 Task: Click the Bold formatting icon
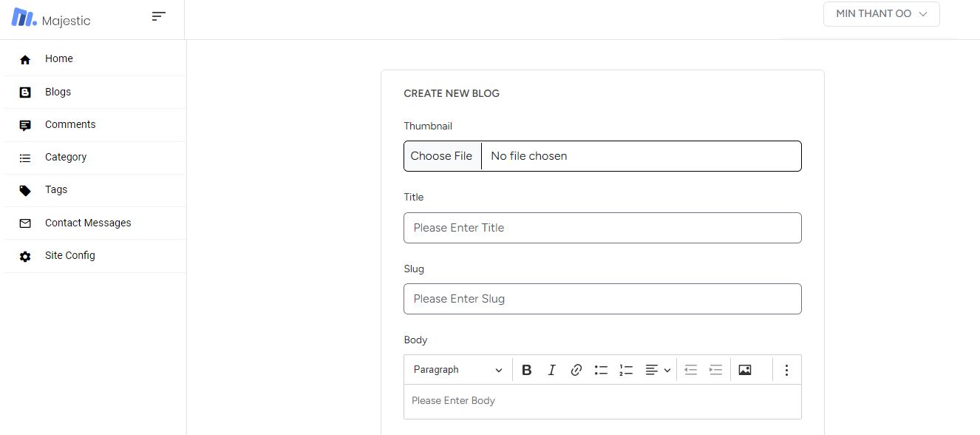coord(527,370)
